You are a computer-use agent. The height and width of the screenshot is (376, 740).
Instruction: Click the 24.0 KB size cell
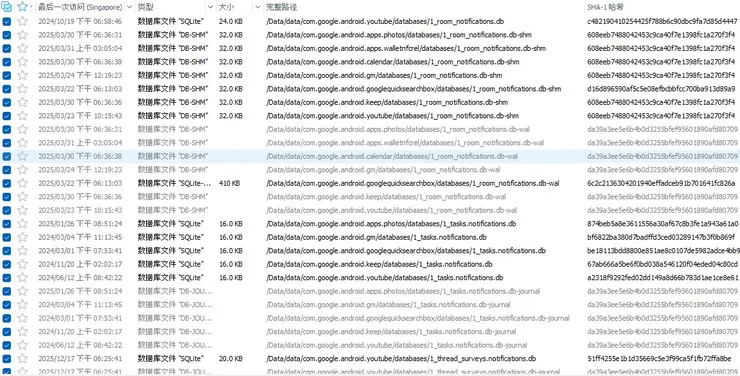tap(231, 21)
